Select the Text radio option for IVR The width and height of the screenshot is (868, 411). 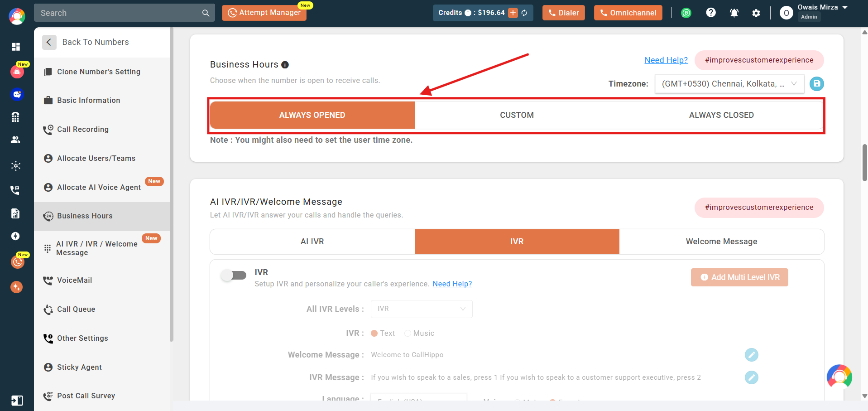[x=374, y=333]
